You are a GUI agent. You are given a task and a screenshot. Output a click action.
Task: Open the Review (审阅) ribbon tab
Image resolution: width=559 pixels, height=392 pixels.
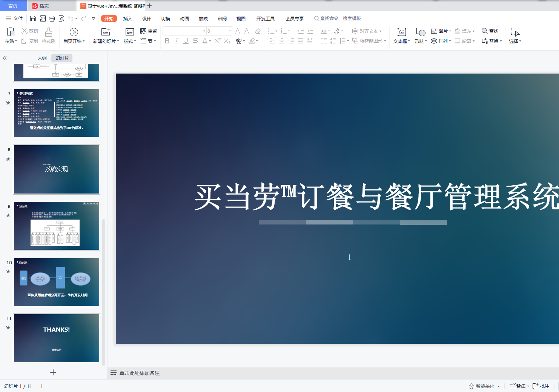[222, 18]
